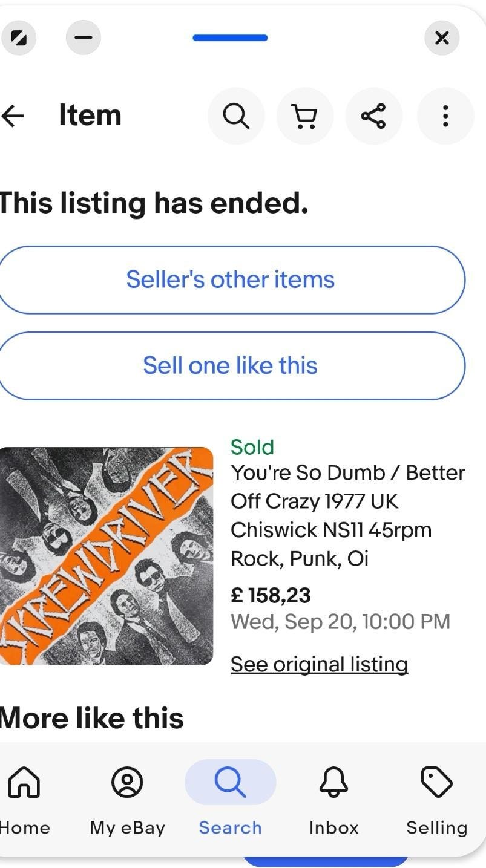Tap the Skrewdriver record cover thumbnail
This screenshot has height=868, width=486.
pyautogui.click(x=106, y=556)
